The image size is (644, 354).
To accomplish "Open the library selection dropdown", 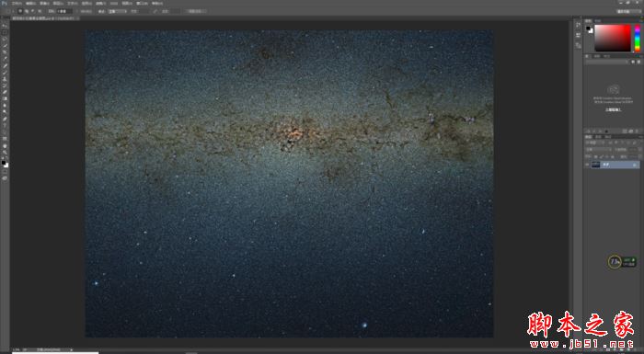I will pos(607,62).
